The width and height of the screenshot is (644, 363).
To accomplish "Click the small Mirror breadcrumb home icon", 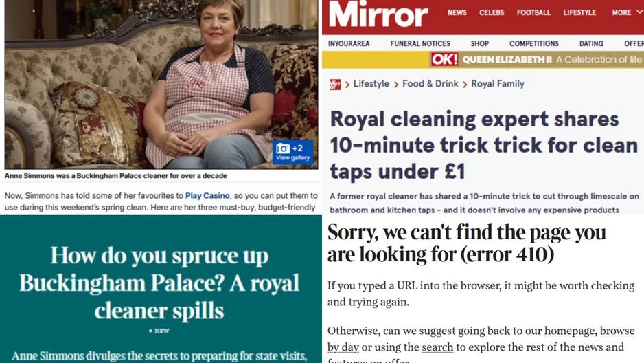I will coord(335,85).
